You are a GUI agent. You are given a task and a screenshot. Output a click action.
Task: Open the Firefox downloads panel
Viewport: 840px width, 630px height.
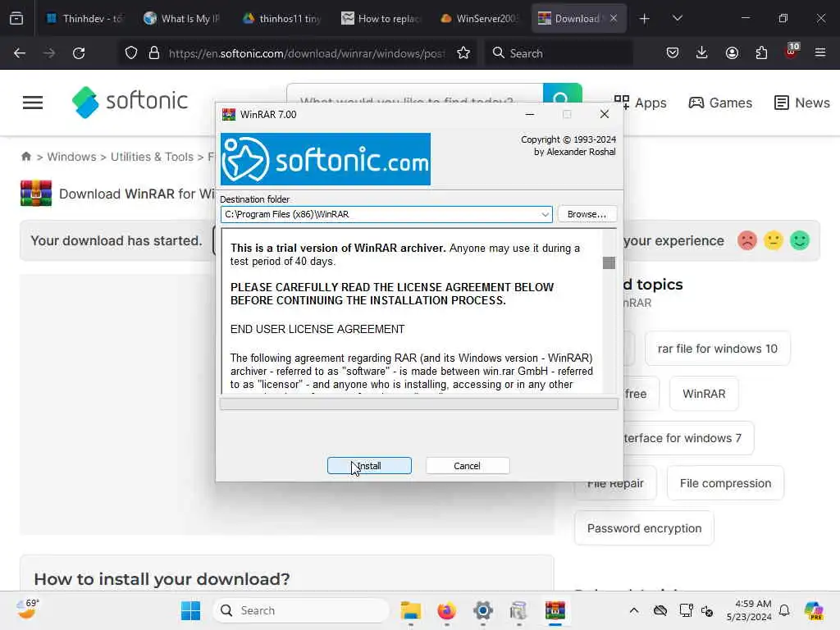tap(702, 53)
